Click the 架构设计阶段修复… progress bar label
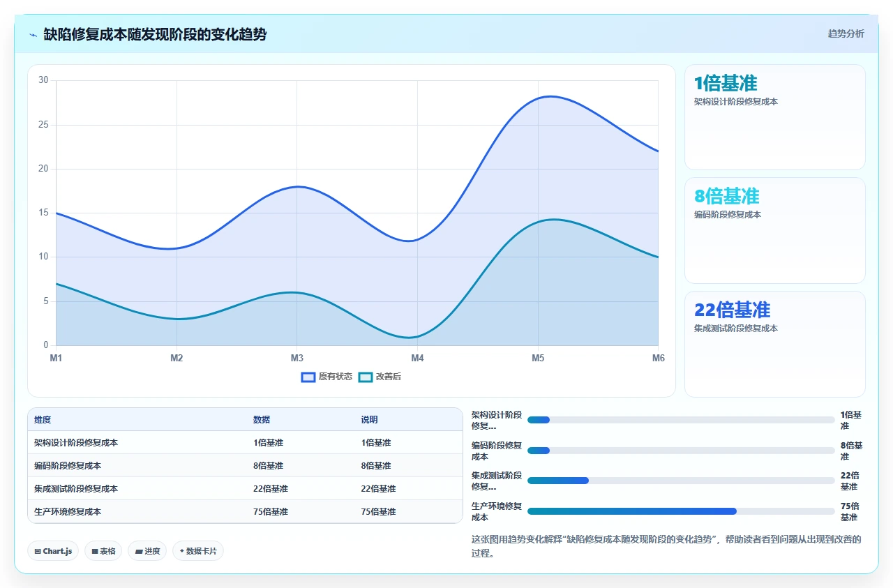The width and height of the screenshot is (893, 588). tap(497, 420)
